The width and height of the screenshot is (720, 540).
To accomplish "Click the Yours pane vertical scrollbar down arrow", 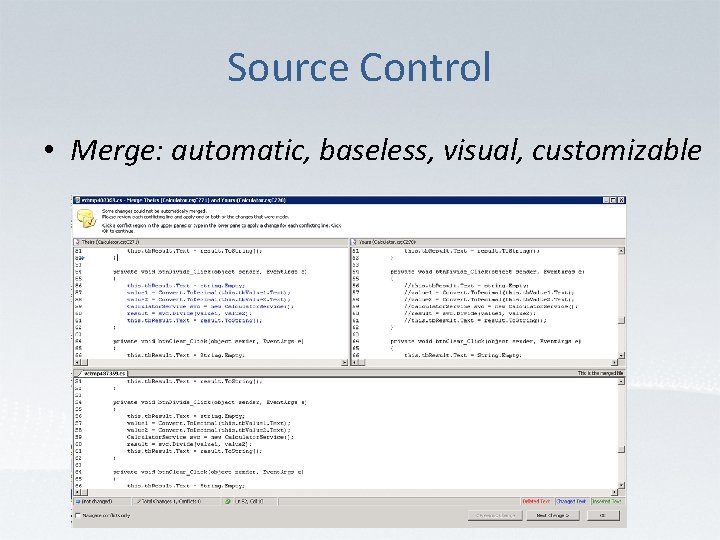I will tap(621, 355).
